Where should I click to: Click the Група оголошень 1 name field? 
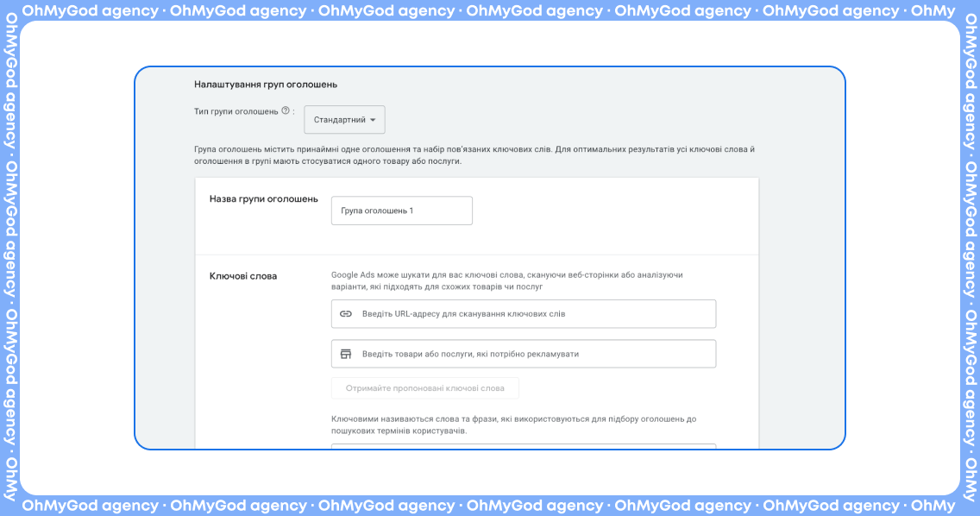tap(401, 211)
